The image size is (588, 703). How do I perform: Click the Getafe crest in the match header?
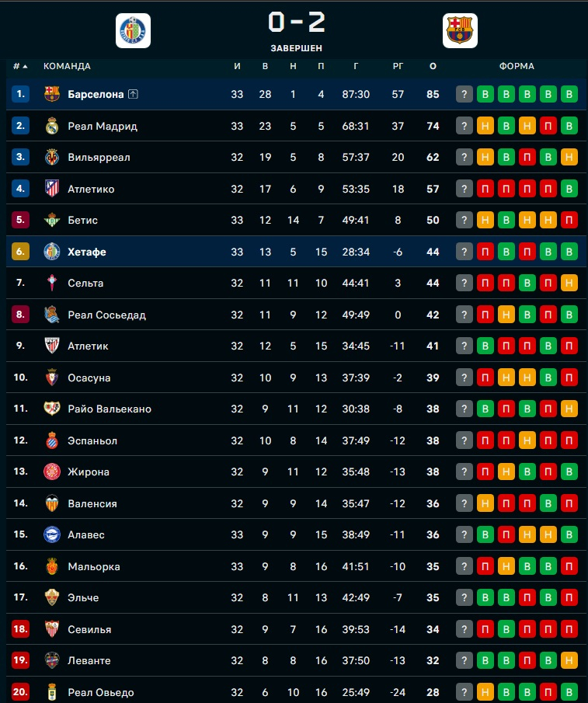point(133,30)
